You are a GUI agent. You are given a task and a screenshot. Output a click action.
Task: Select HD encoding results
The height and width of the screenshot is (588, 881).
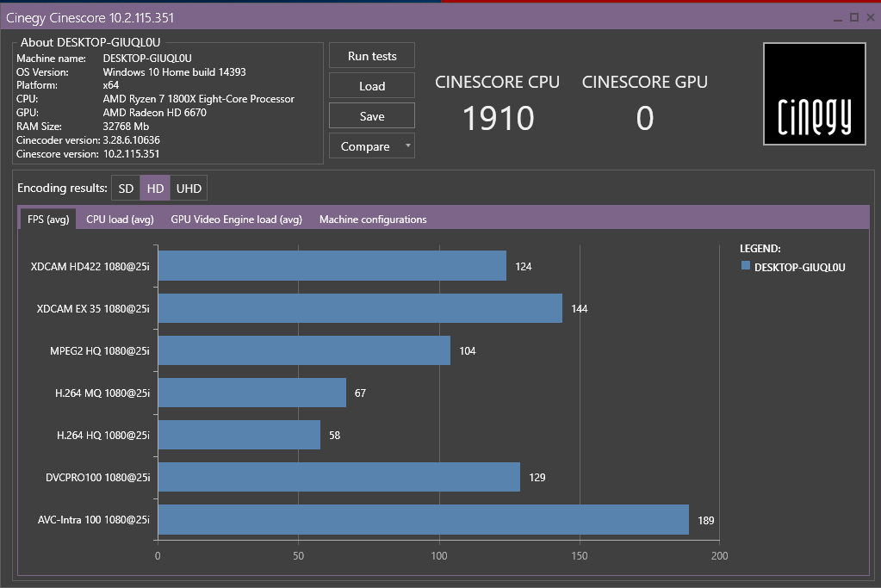[x=155, y=189]
